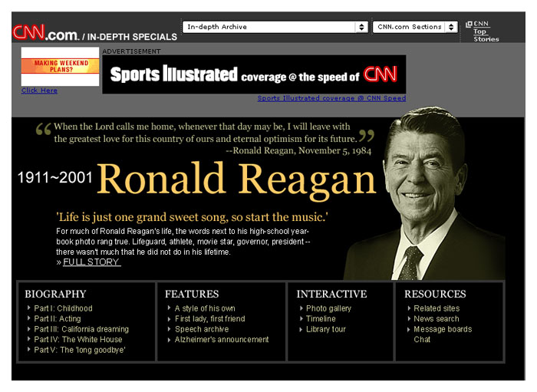Open the Library tour

click(x=326, y=329)
